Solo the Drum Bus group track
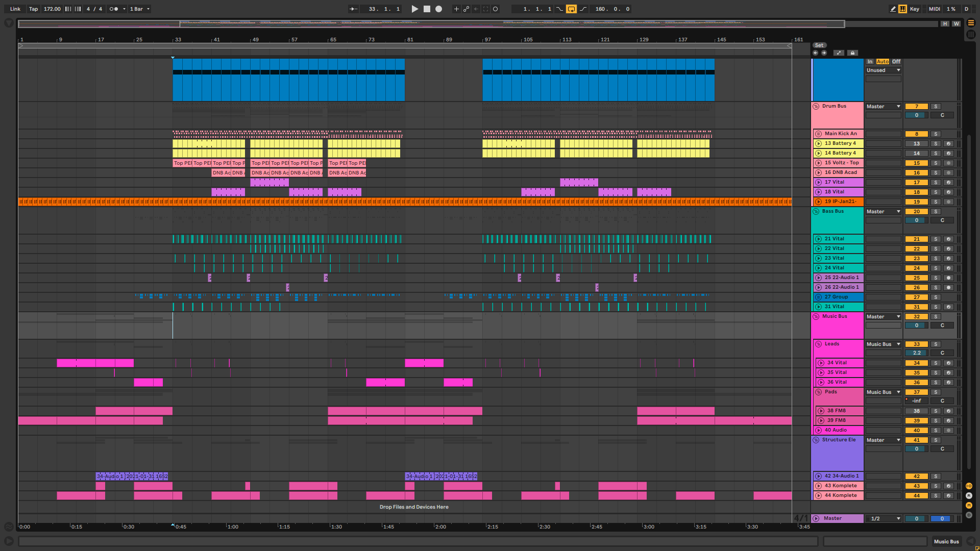Screen dimensions: 980x551 pos(936,107)
